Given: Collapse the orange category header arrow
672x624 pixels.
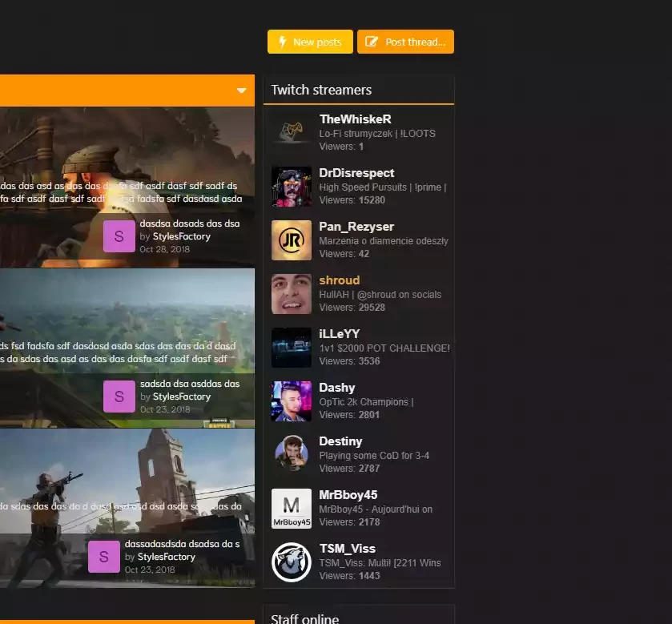Looking at the screenshot, I should point(241,91).
